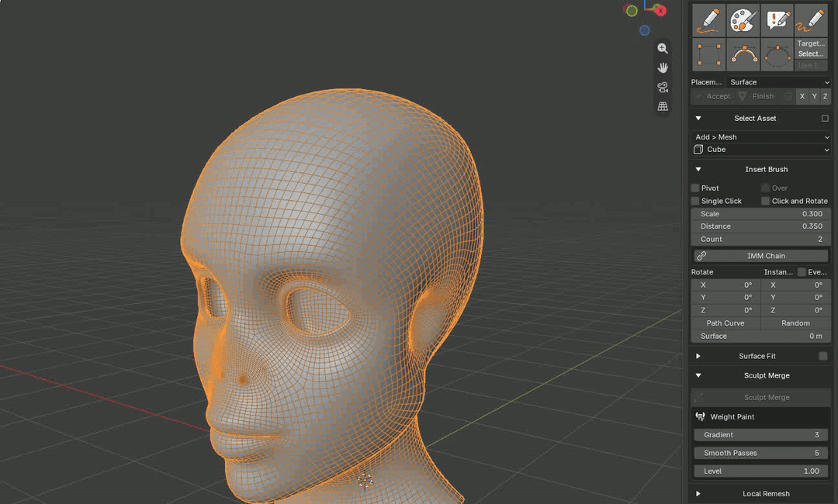Click the Count field showing 2
Viewport: 838px width, 504px height.
761,239
